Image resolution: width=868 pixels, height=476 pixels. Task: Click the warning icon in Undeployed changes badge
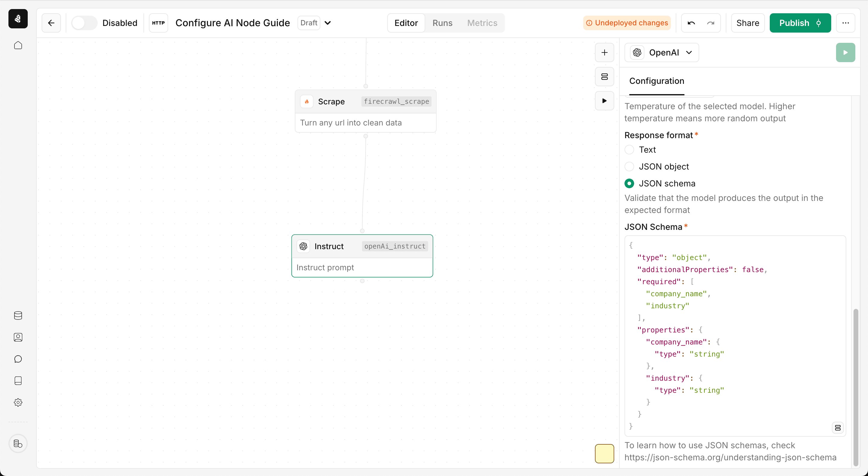tap(589, 23)
